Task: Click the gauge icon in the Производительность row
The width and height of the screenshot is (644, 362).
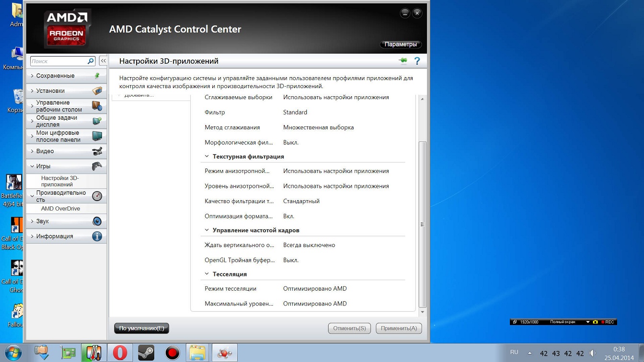Action: tap(97, 196)
